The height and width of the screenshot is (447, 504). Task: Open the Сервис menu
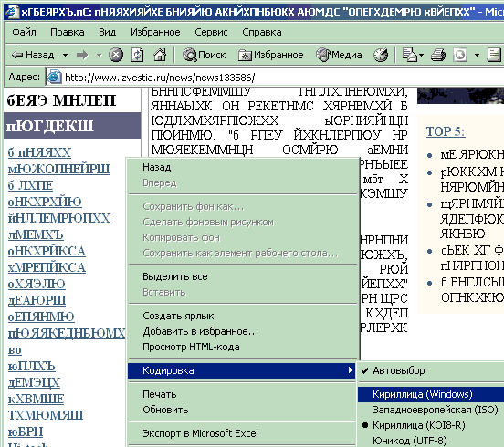point(211,32)
